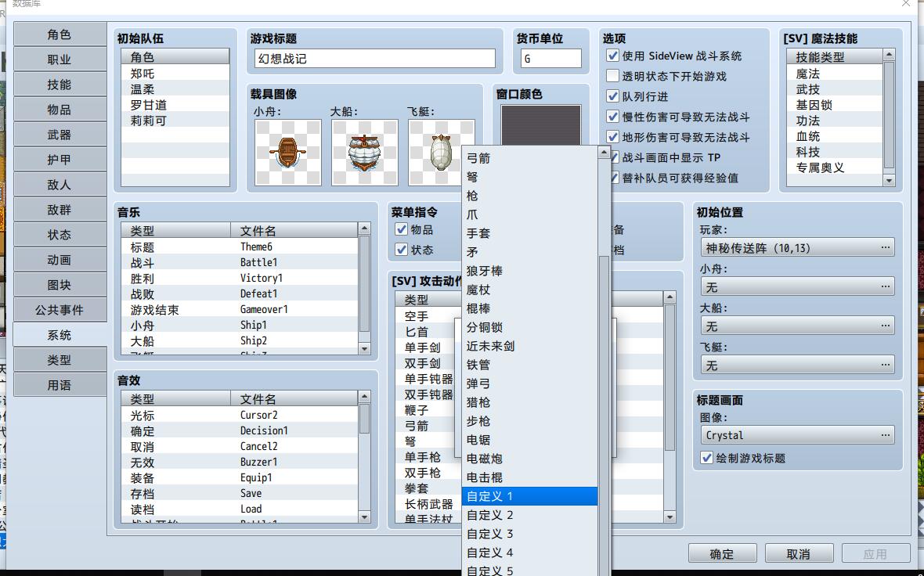Open title image Crystal selector
The height and width of the screenshot is (576, 924).
click(796, 435)
